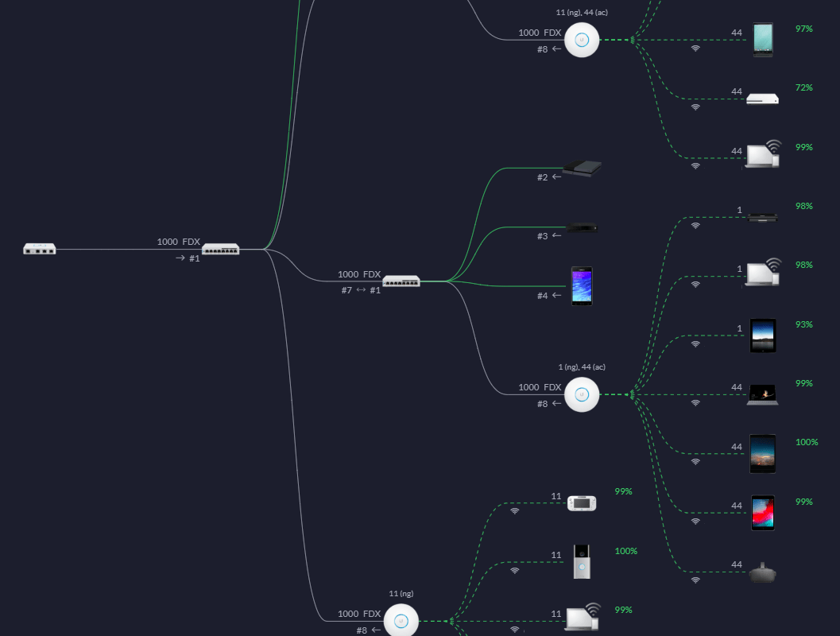
Task: Select the phone client with 97% signal
Action: click(763, 39)
